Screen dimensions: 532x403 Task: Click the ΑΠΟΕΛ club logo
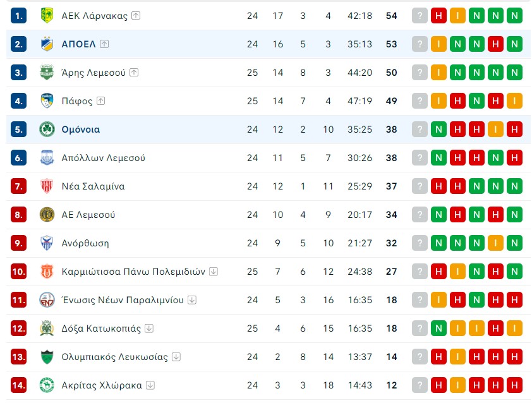pos(47,44)
